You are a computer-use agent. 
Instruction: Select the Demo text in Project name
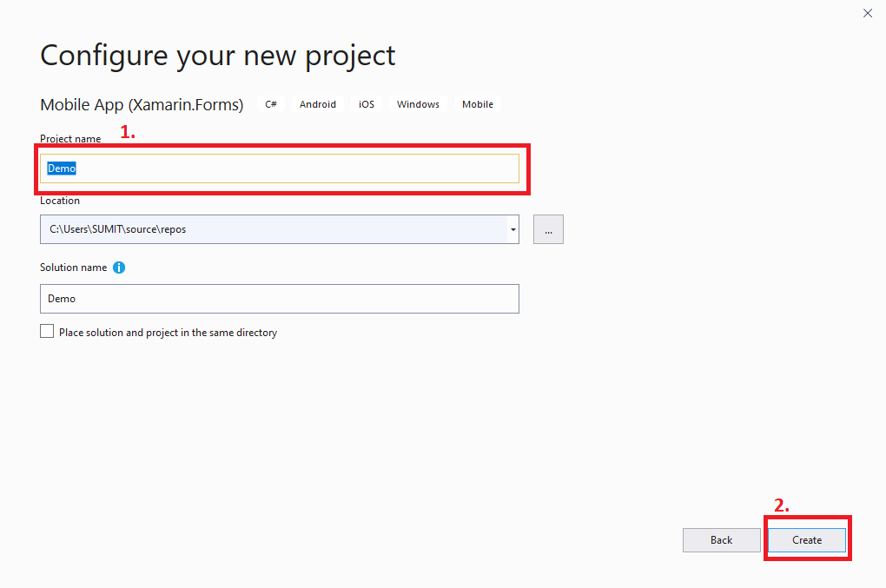point(61,168)
